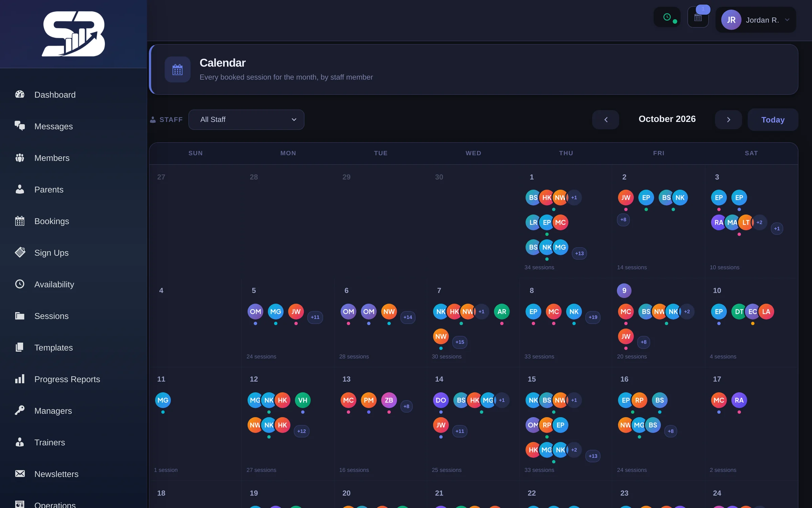Screen dimensions: 812x508
Task: Click the DO avatar on October 14
Action: pyautogui.click(x=441, y=400)
